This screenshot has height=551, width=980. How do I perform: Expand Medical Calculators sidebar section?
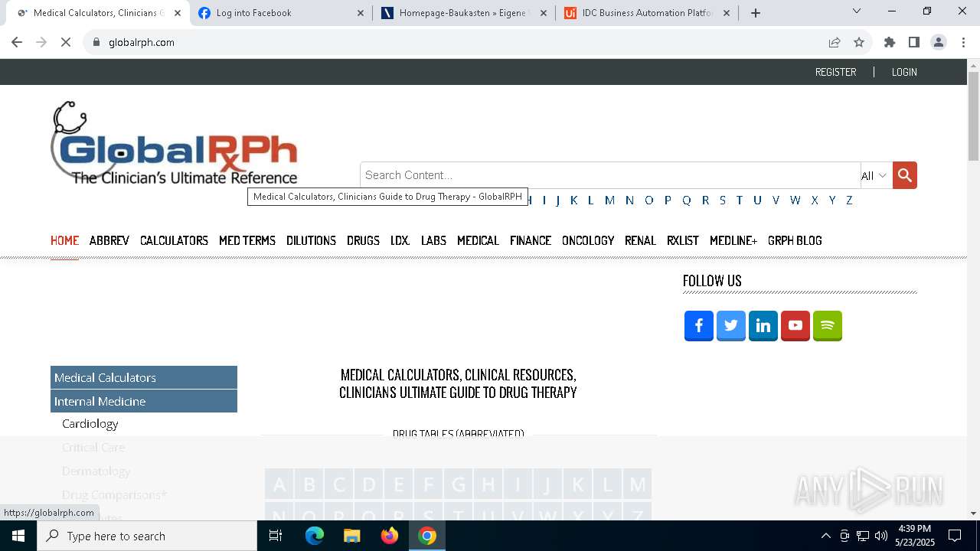click(144, 377)
